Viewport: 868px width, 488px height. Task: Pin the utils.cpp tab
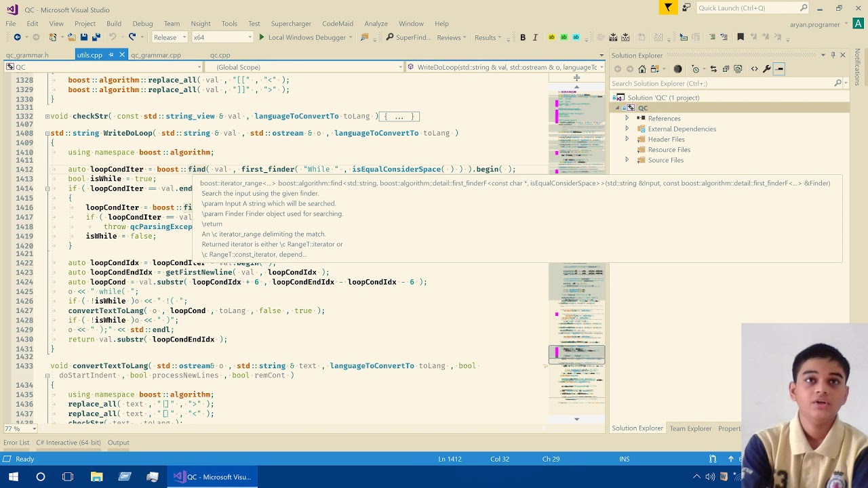[111, 55]
